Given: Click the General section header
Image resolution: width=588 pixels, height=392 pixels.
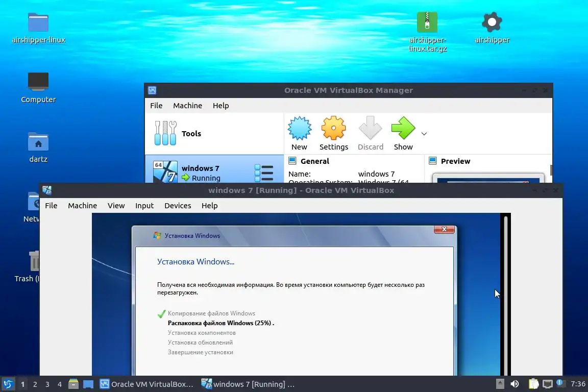Looking at the screenshot, I should (315, 161).
